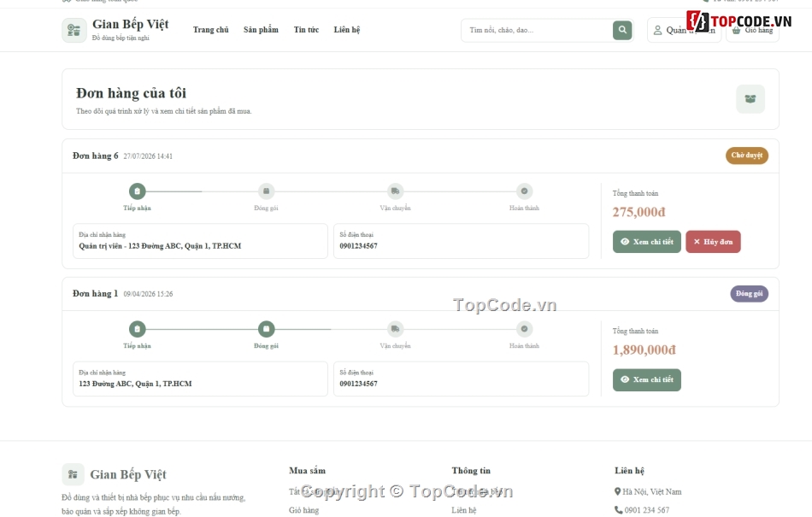Open the Sản phẩm menu item
The height and width of the screenshot is (517, 812).
click(261, 30)
